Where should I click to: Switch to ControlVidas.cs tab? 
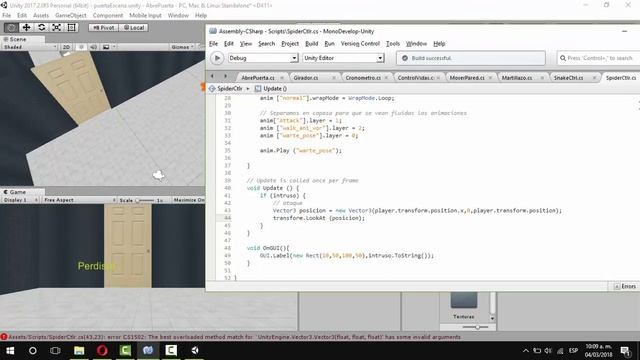tap(416, 78)
